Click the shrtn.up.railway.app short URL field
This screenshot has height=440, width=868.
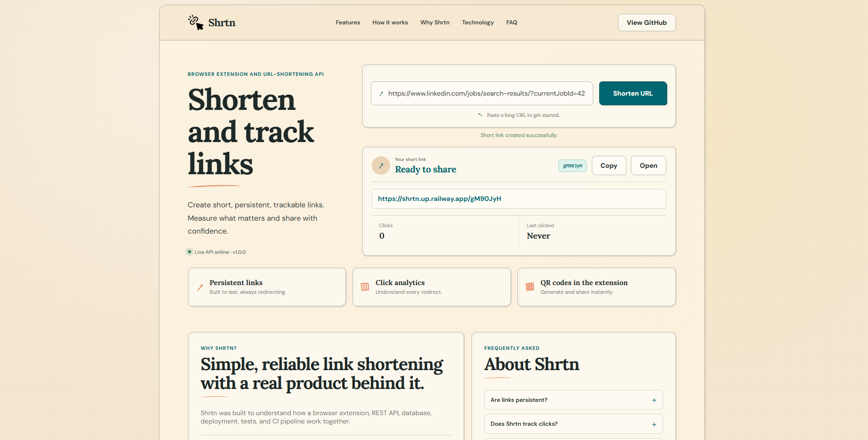click(x=519, y=199)
